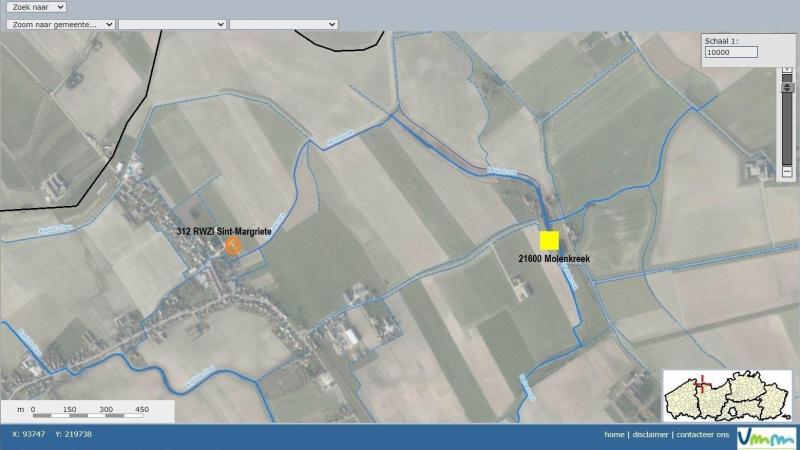The width and height of the screenshot is (800, 450).
Task: Open the disclaimer link
Action: click(650, 435)
